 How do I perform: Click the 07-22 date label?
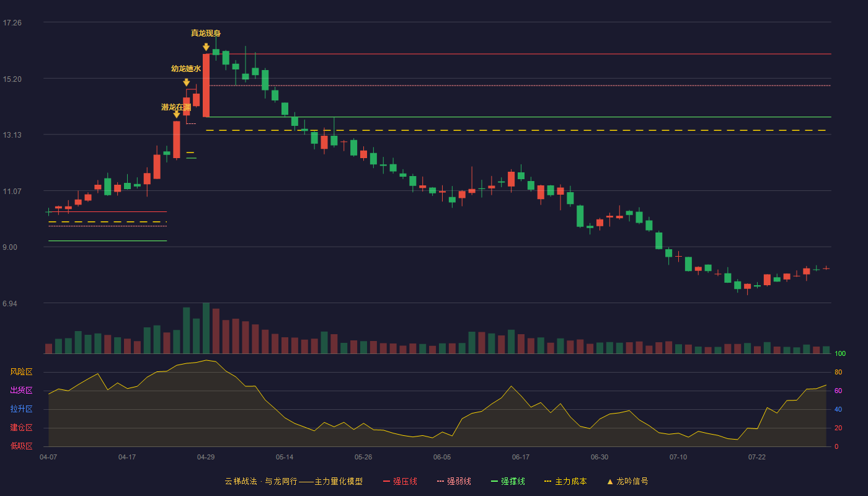(x=757, y=457)
